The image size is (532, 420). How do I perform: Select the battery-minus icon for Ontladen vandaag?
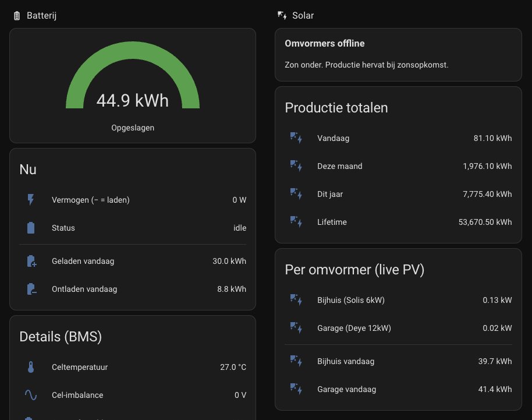31,289
